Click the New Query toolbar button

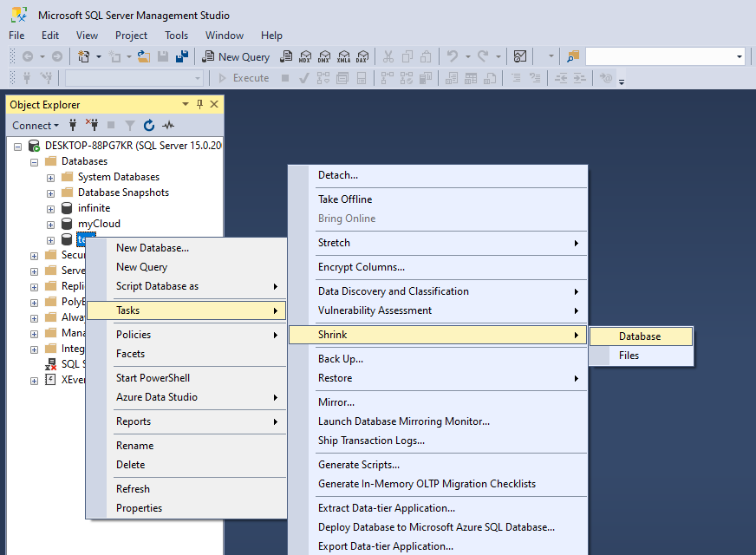[236, 57]
